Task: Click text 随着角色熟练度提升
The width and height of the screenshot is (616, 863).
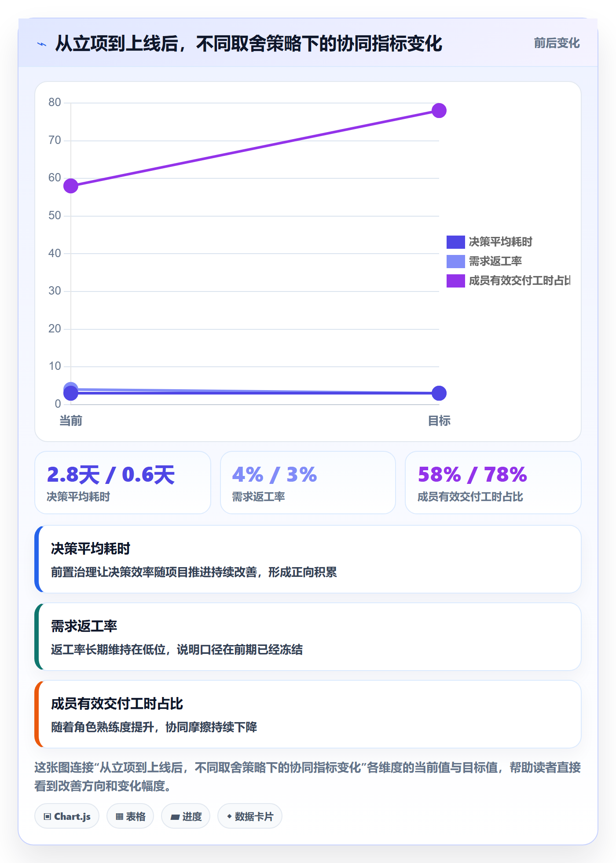Action: [x=103, y=727]
